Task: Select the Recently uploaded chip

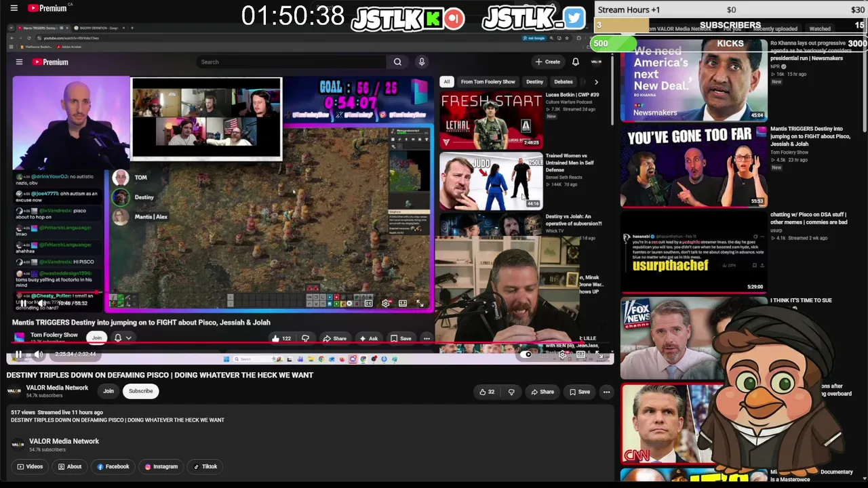Action: [x=775, y=29]
